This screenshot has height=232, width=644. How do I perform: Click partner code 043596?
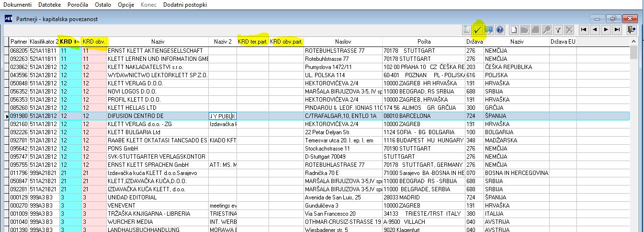19,75
